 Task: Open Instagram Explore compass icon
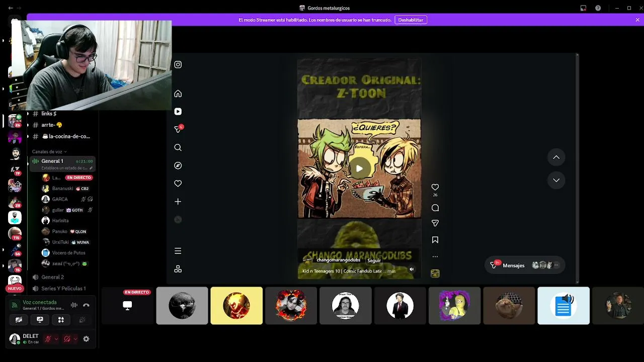(x=178, y=165)
